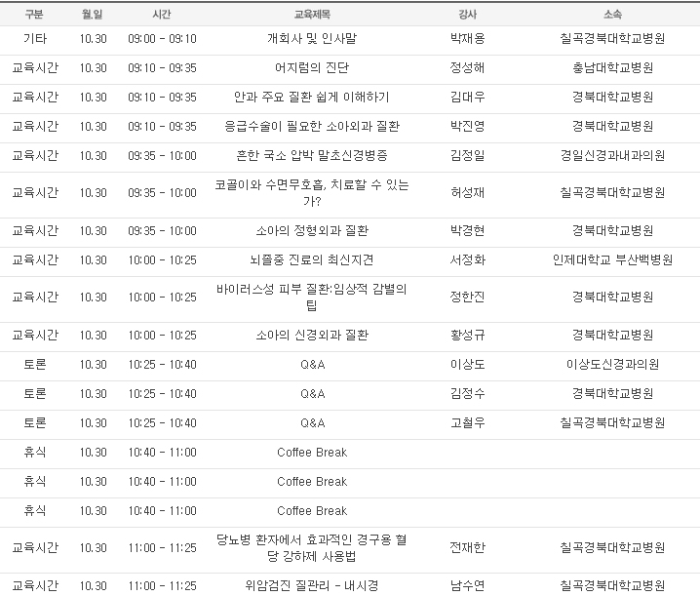This screenshot has height=596, width=700.
Task: Select the 개회사 및 인사말 title cell
Action: (x=312, y=39)
